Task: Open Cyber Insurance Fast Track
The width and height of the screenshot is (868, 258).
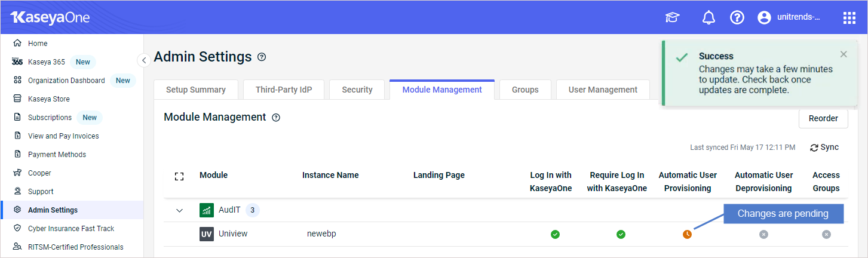Action: coord(72,229)
